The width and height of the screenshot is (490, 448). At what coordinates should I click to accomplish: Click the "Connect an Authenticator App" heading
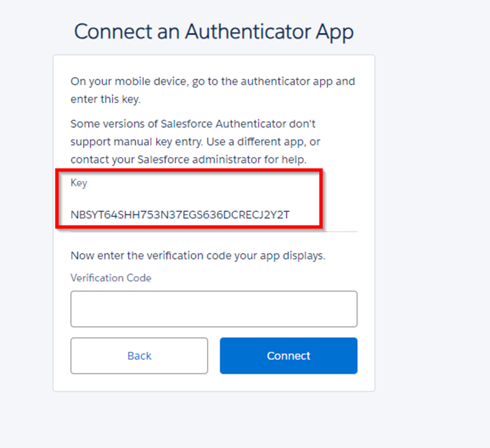click(213, 32)
